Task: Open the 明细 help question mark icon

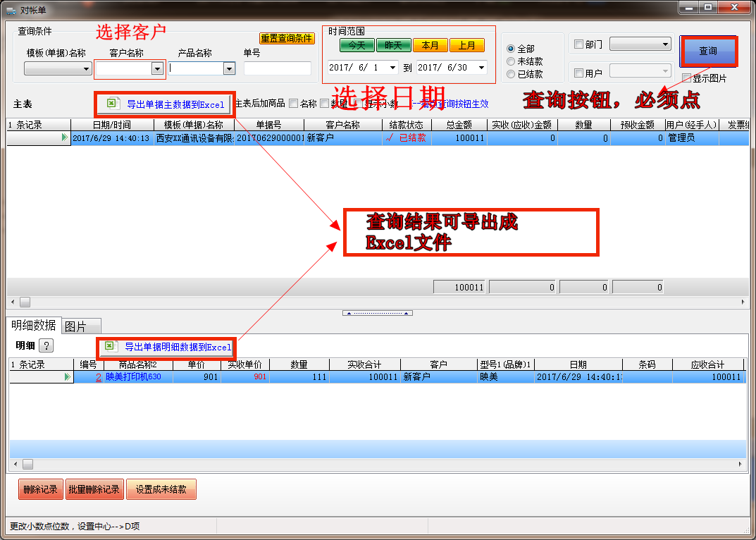Action: pyautogui.click(x=46, y=345)
